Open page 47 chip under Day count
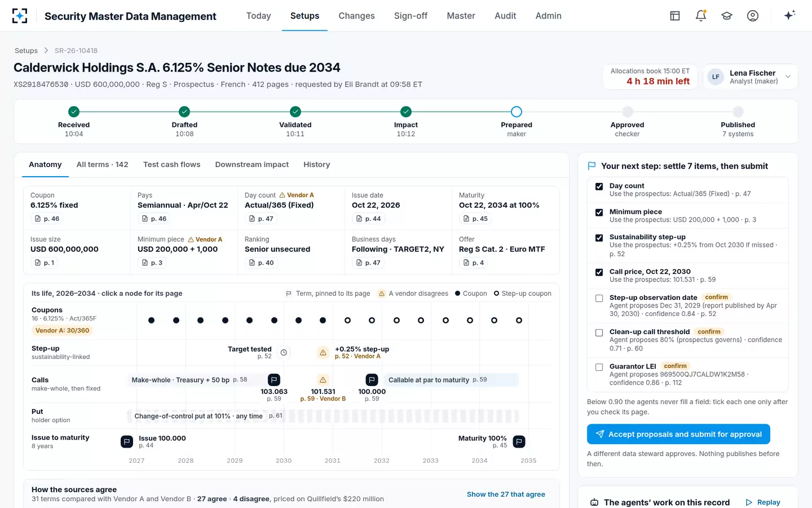The width and height of the screenshot is (812, 508). click(x=261, y=218)
